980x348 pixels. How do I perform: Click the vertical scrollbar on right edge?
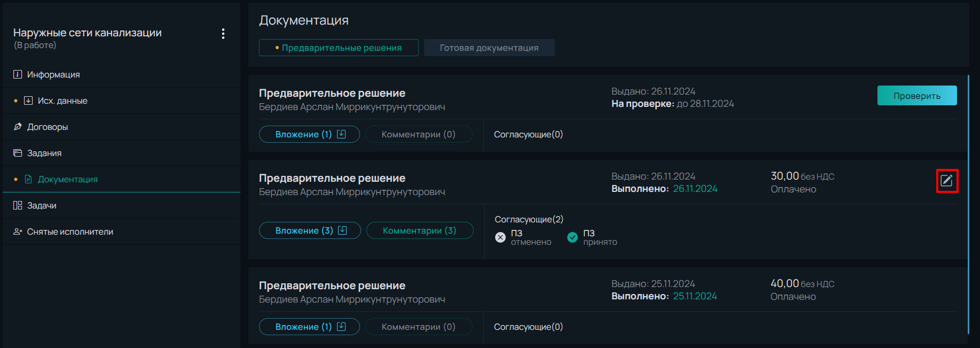coord(968,204)
